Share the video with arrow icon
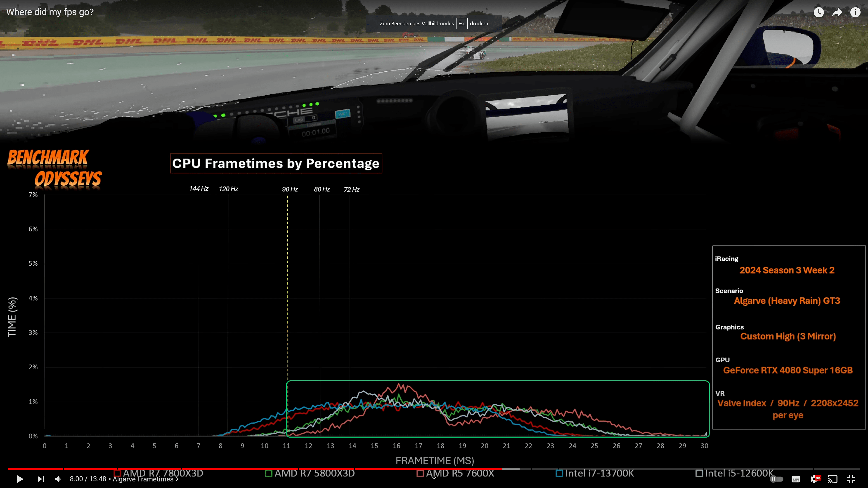The width and height of the screenshot is (868, 488). click(837, 12)
